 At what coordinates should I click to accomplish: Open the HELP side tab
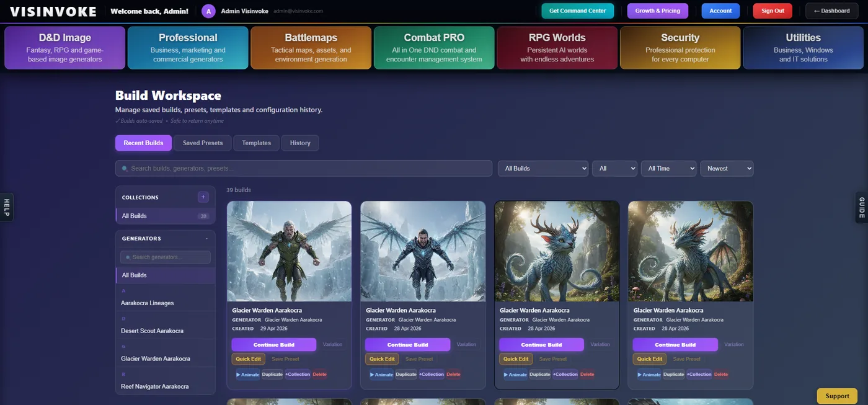click(6, 207)
